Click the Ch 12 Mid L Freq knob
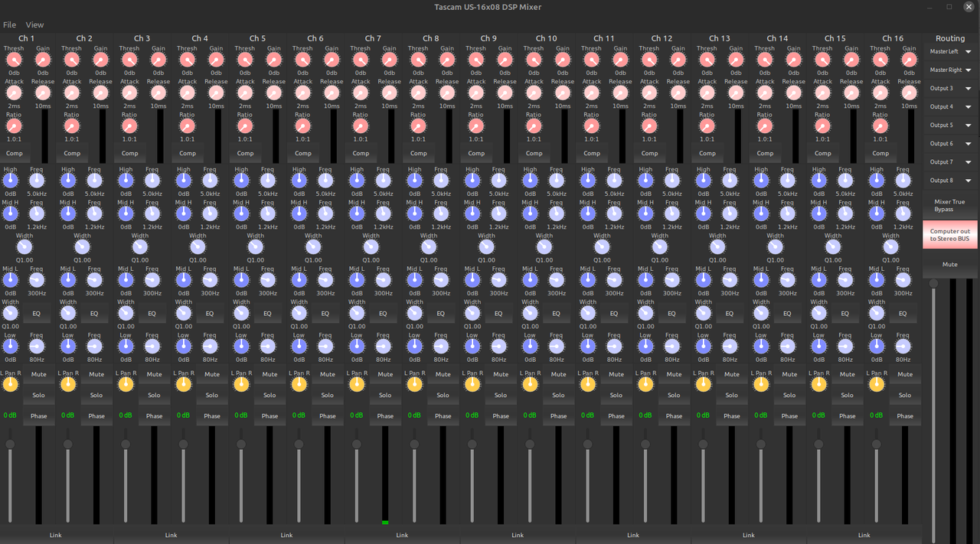 [671, 280]
